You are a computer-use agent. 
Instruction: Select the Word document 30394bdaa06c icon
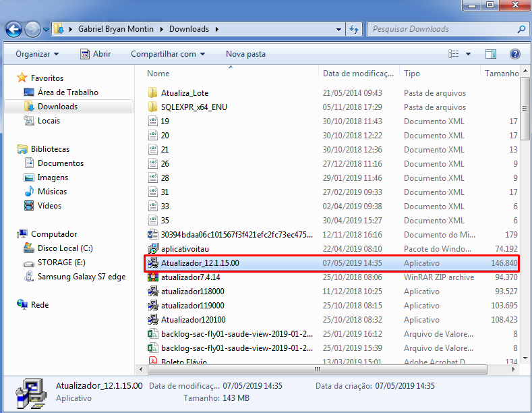(x=152, y=235)
